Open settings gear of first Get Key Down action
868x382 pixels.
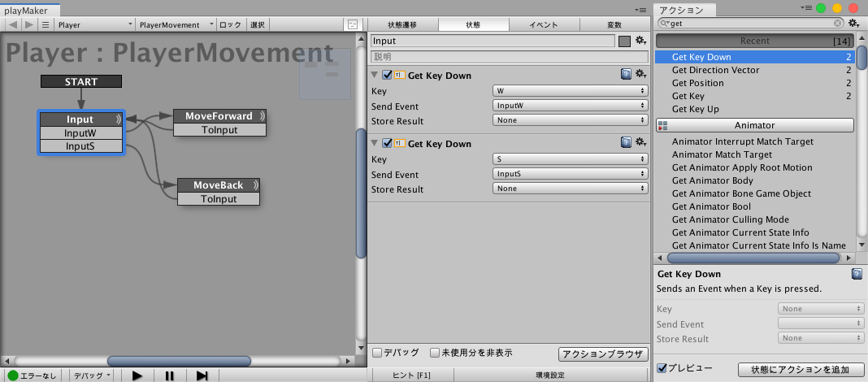click(641, 74)
